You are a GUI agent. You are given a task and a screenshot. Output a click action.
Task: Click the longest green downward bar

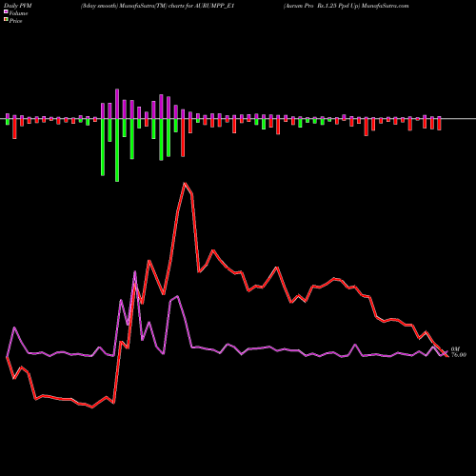(117, 150)
